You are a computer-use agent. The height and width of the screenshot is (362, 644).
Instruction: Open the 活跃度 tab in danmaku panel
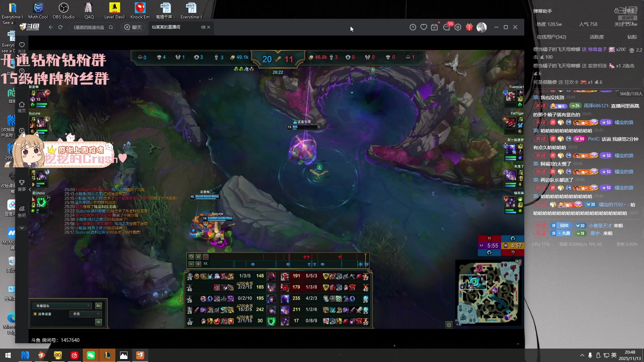click(x=596, y=37)
